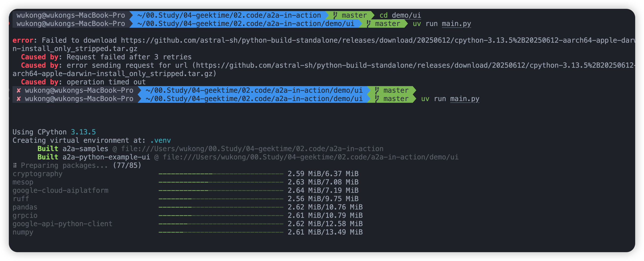Click the red X icon on the last uv run prompt
This screenshot has height=261, width=644.
tap(18, 99)
